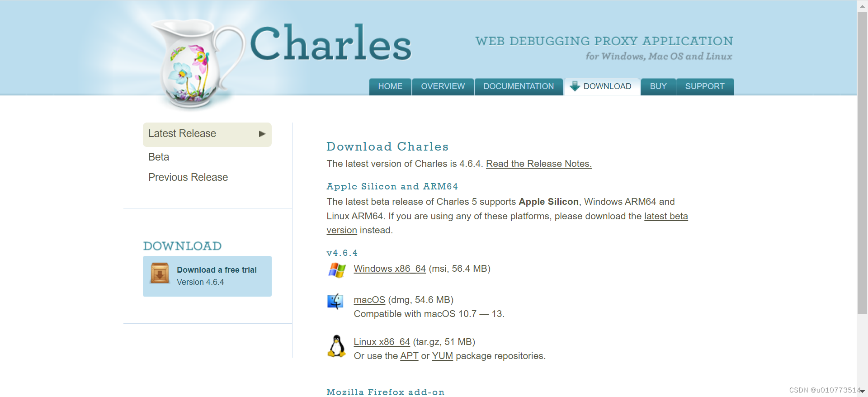Click the Version 4.6.4 text
The height and width of the screenshot is (397, 868).
200,282
